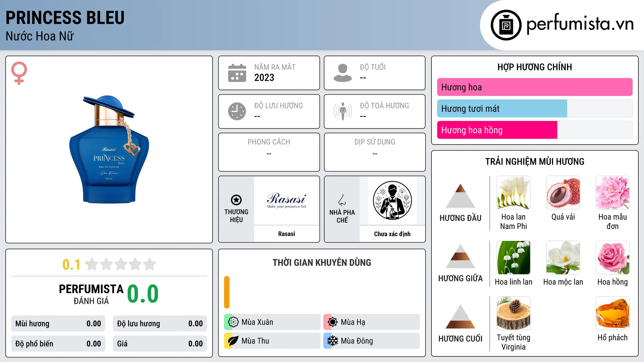The height and width of the screenshot is (362, 644).
Task: Click the Hương giữa pyramid icon
Action: click(x=460, y=256)
